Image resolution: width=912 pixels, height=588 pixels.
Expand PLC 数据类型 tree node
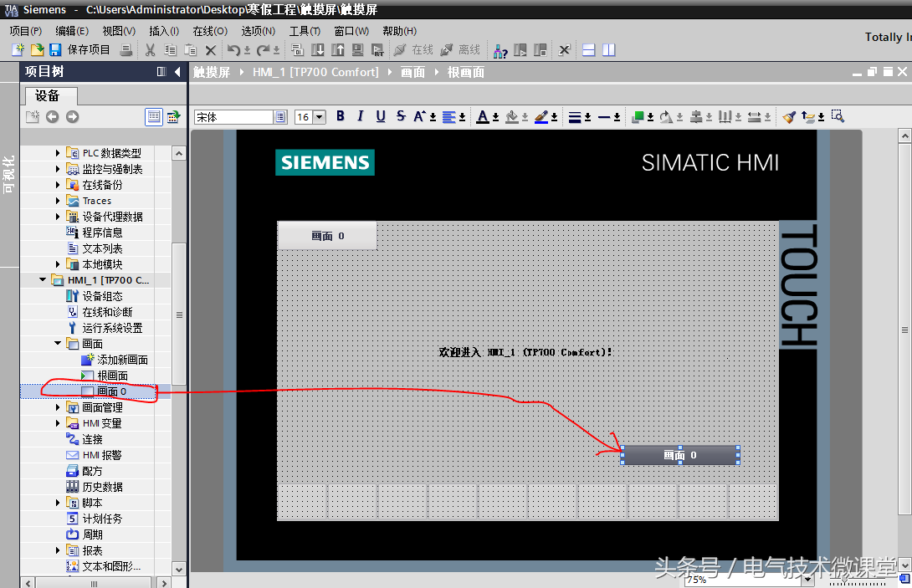point(58,153)
